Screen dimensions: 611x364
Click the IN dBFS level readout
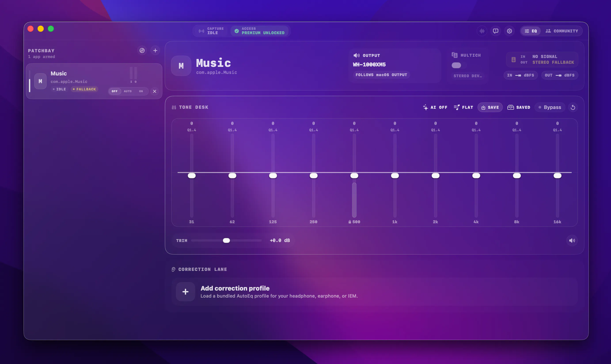tap(521, 75)
